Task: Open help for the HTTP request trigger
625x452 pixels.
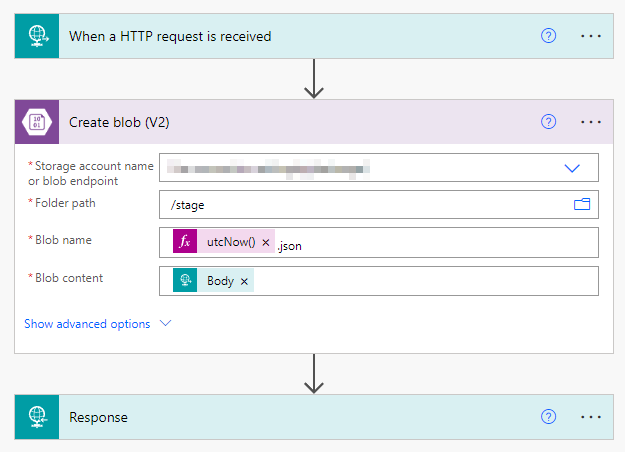Action: pyautogui.click(x=548, y=36)
